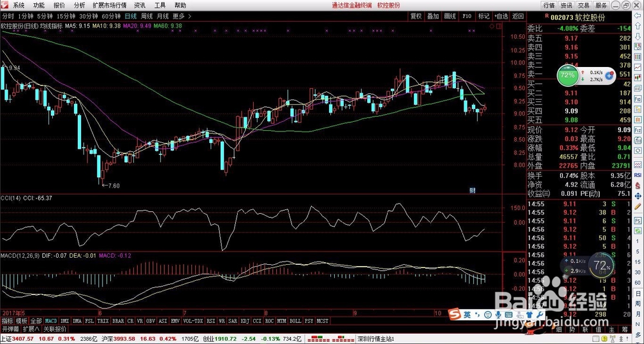Screen dimensions: 644x344
Task: Click the candlestick chart sidebar icon
Action: click(638, 77)
